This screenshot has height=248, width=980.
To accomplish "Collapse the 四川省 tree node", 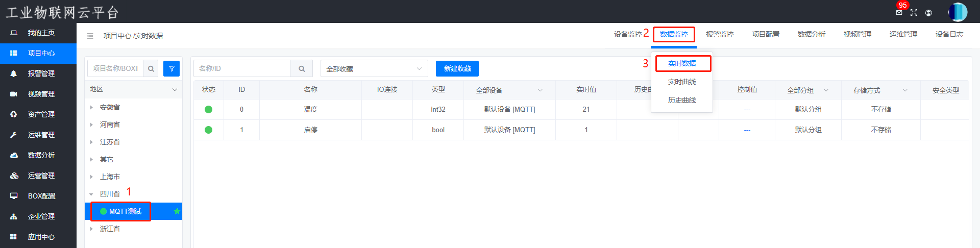I will click(x=91, y=194).
